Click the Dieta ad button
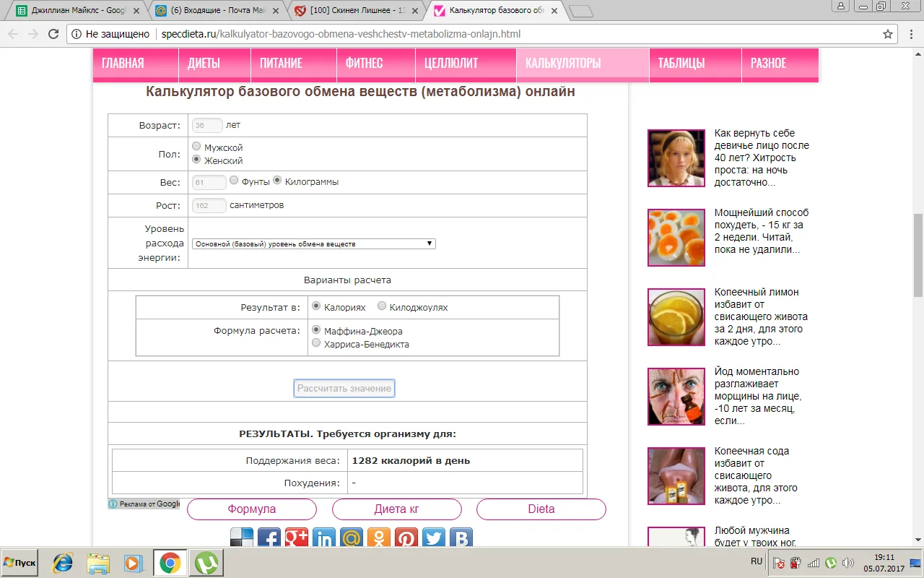This screenshot has height=578, width=924. (541, 509)
